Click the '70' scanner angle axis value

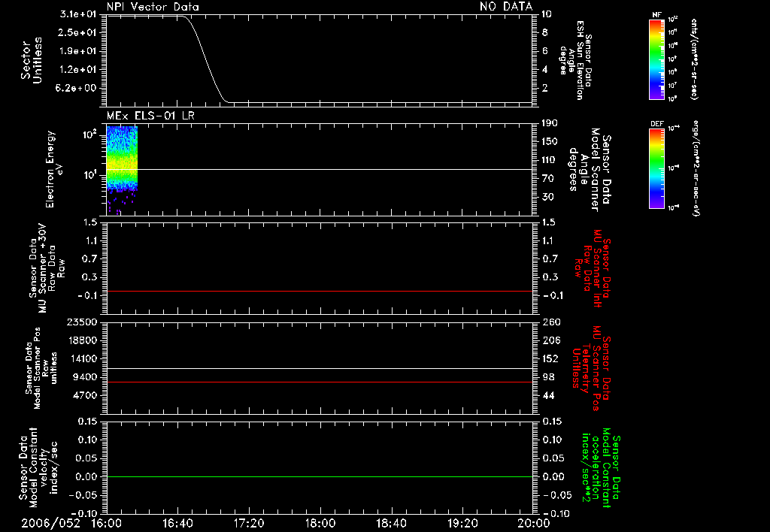pyautogui.click(x=547, y=179)
